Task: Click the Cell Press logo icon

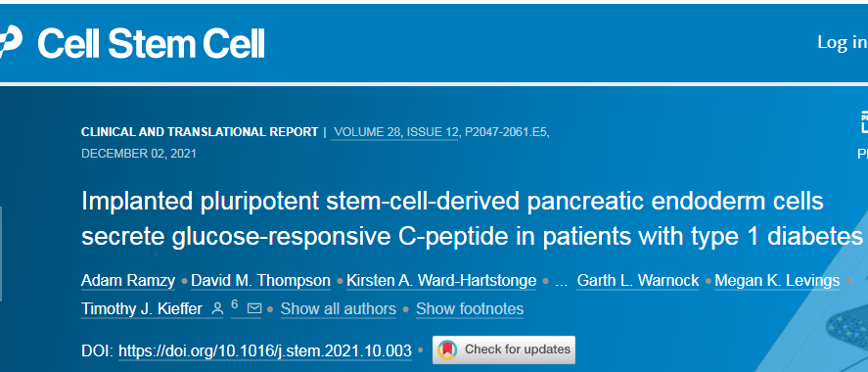Action: tap(10, 43)
